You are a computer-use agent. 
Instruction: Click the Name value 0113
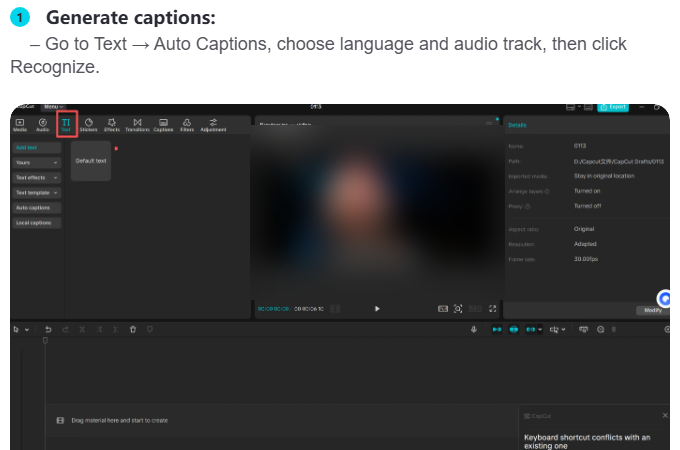(x=580, y=146)
